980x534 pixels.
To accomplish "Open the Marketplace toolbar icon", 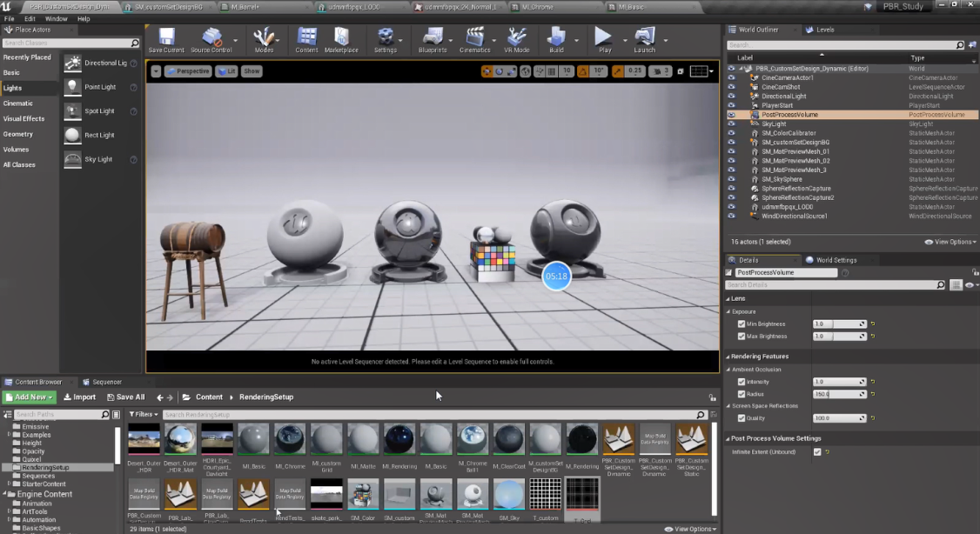I will point(341,37).
